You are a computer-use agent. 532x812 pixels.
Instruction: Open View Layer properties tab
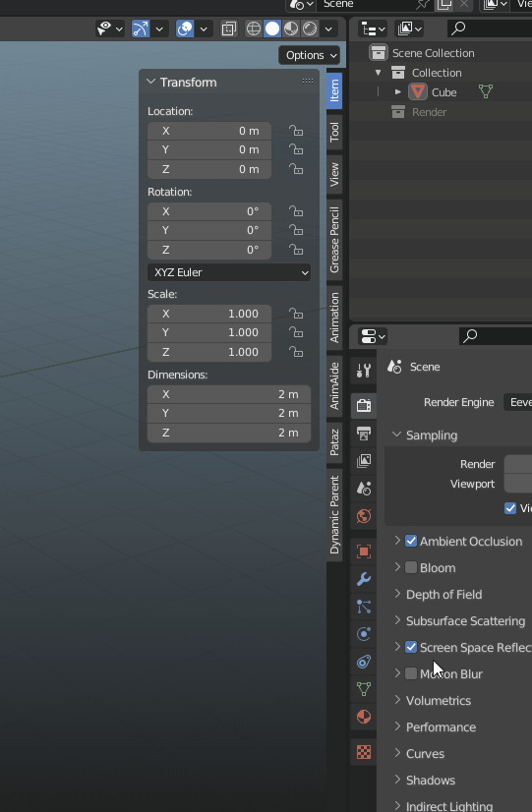[364, 460]
